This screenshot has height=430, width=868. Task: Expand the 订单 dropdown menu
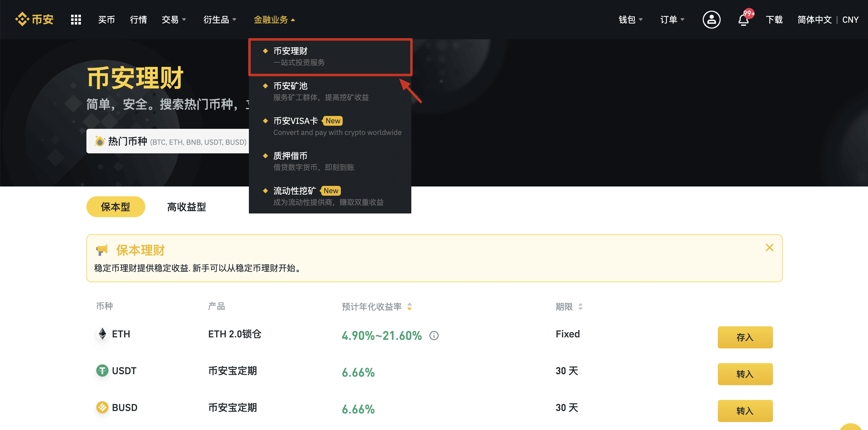coord(672,20)
